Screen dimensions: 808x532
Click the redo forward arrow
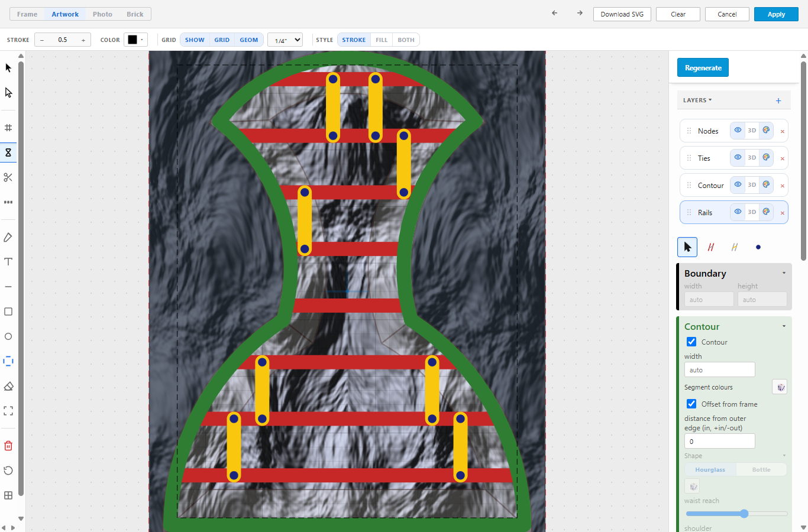click(x=580, y=13)
